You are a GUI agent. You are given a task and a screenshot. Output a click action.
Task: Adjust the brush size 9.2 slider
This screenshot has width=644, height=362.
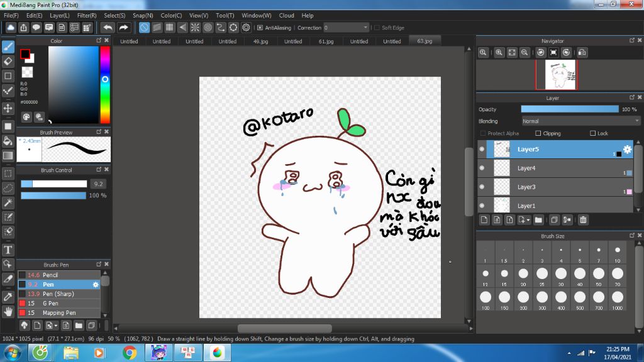(54, 184)
